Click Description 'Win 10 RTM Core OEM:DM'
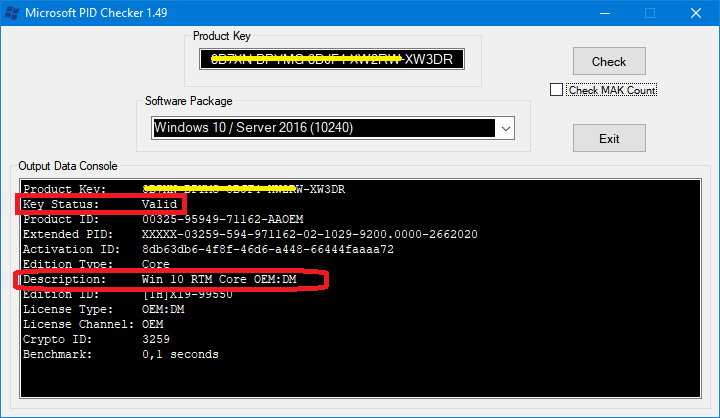Screen dimensions: 720x418 219,279
